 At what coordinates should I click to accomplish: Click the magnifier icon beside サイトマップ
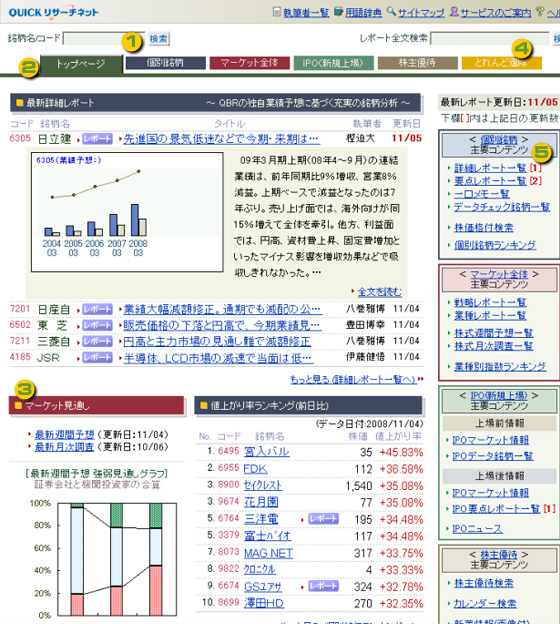pos(392,12)
